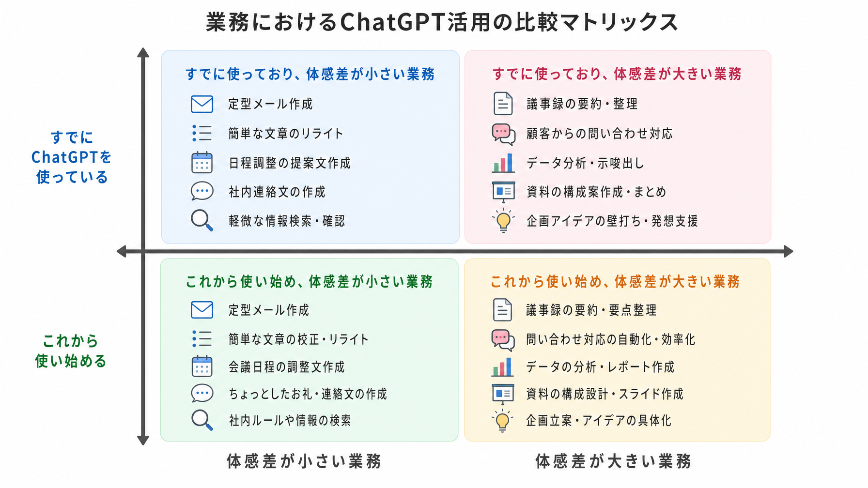Click the text 資料の構成案作成・まとめ

596,192
